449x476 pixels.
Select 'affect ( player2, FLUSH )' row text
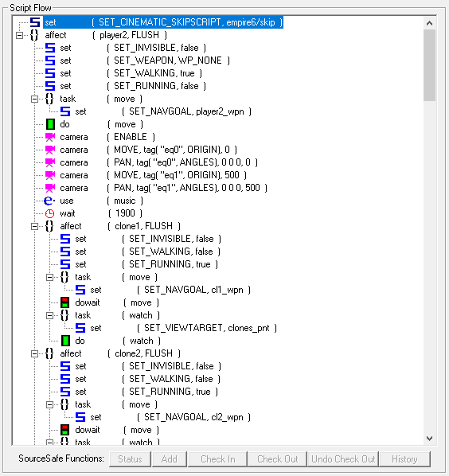click(x=106, y=35)
